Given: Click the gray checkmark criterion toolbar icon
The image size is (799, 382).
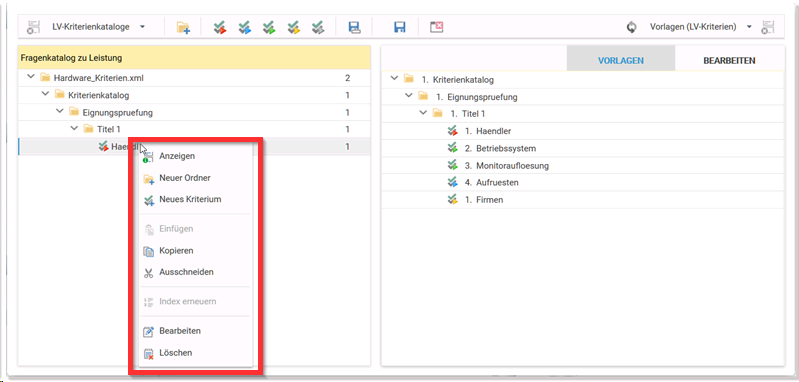Looking at the screenshot, I should point(318,28).
